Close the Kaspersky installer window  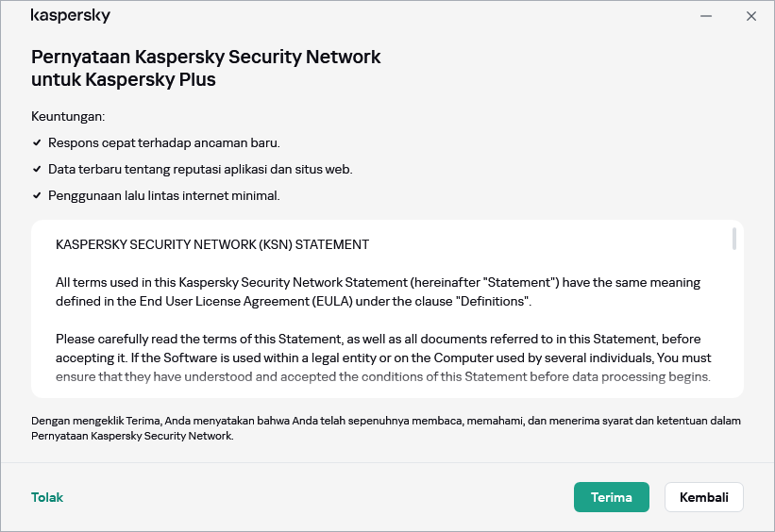pos(751,16)
